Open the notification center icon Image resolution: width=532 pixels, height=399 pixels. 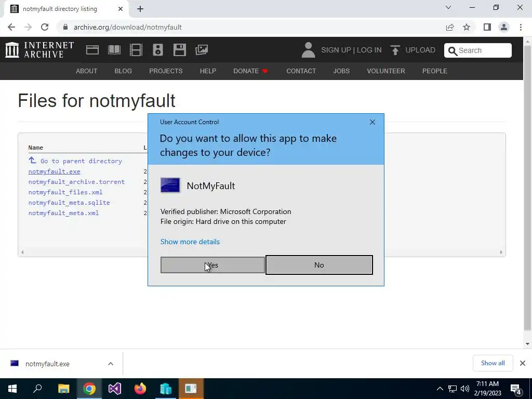516,389
